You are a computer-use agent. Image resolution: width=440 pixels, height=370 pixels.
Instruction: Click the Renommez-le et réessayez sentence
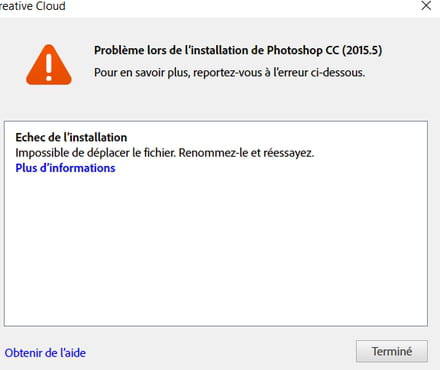pos(246,153)
